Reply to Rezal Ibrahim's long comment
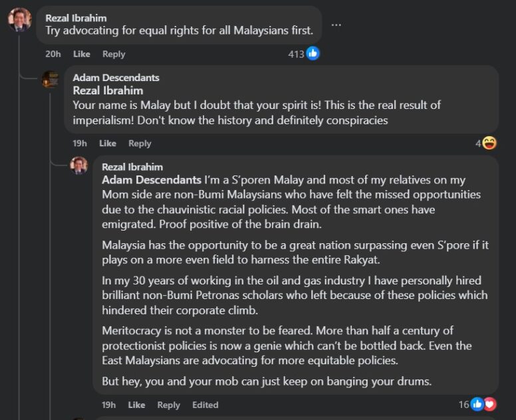 (169, 405)
